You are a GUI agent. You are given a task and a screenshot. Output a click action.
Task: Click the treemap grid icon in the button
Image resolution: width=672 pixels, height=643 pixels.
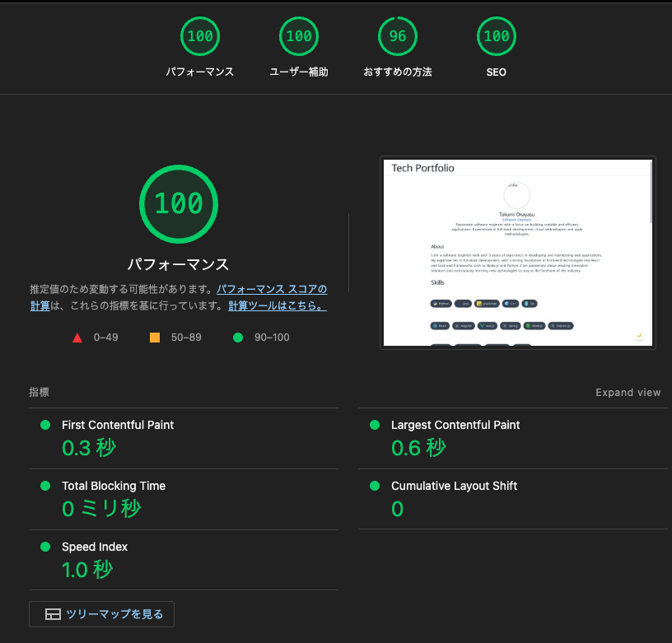[53, 614]
